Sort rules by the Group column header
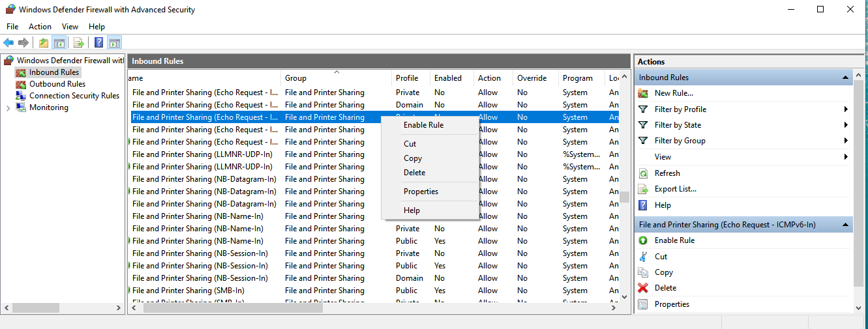Screen dimensions: 868x329 [336, 78]
